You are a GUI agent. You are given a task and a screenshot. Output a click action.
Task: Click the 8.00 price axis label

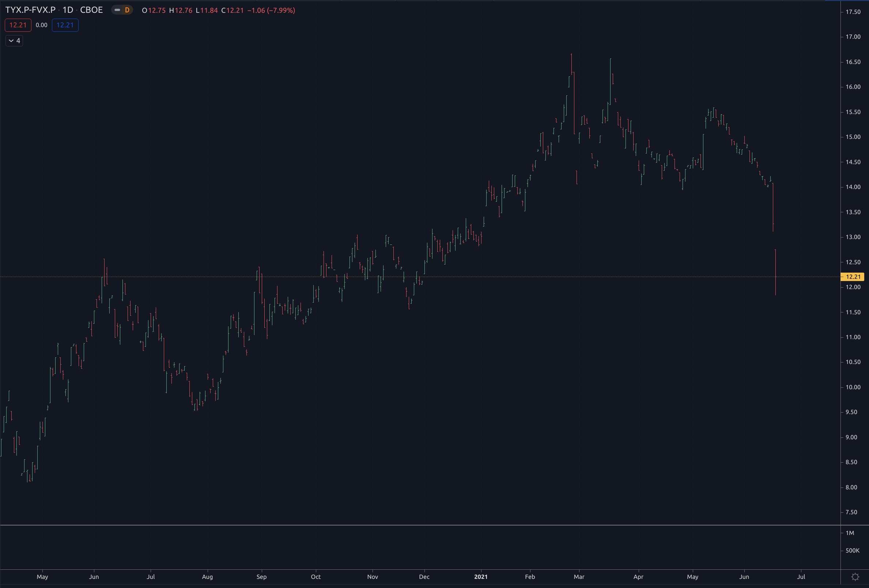coord(851,488)
